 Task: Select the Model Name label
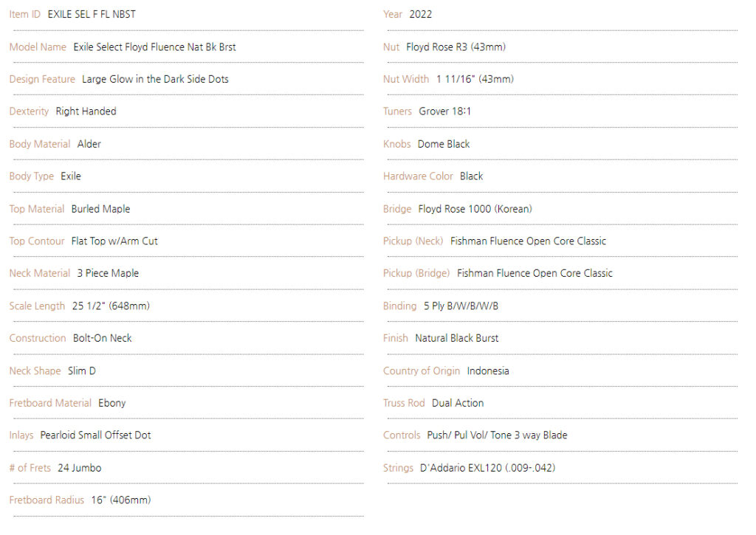[x=38, y=46]
